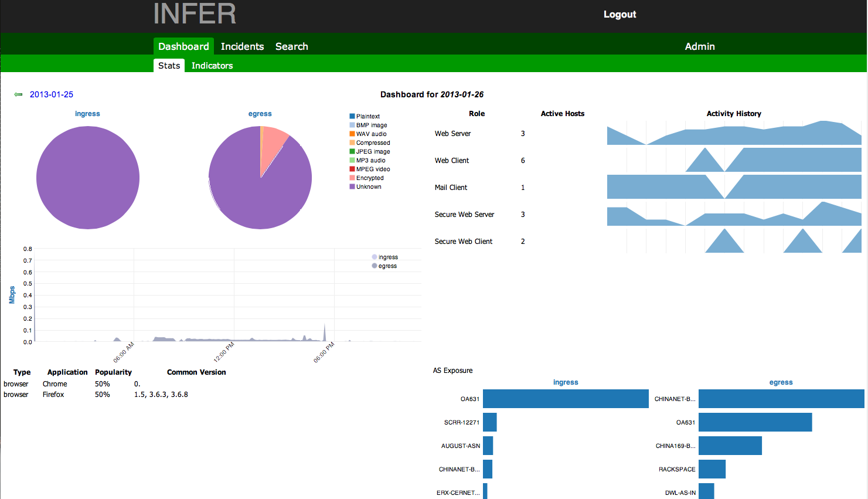Click the SCRR-12271 ingress bar

click(x=490, y=422)
